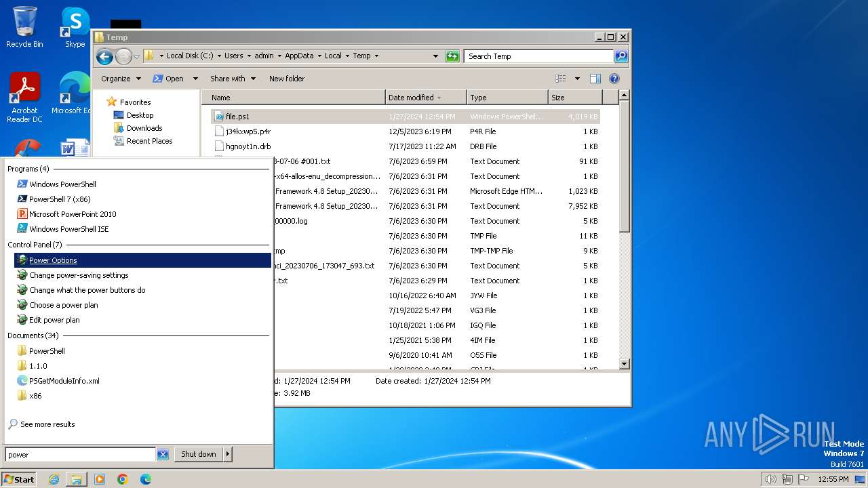This screenshot has width=868, height=488.
Task: Click the Start button
Action: [x=19, y=479]
